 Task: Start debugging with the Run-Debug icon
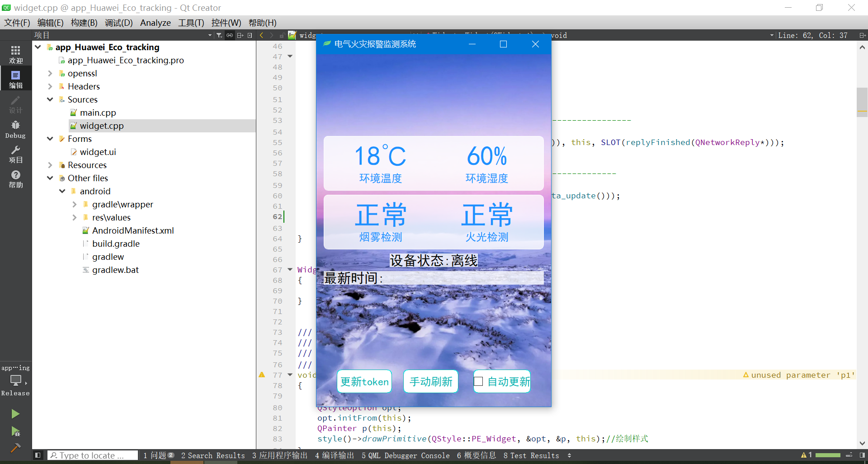click(x=15, y=431)
